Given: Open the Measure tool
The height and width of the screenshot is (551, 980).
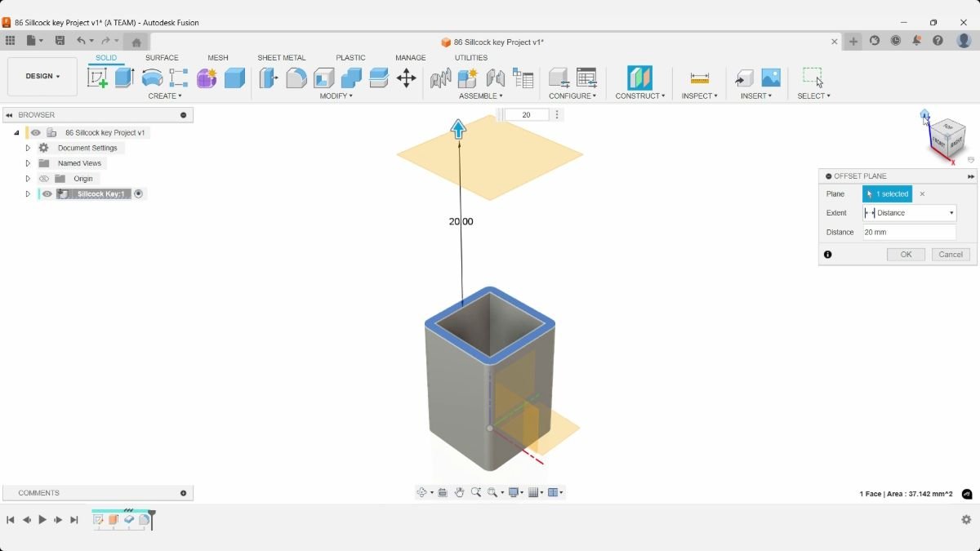Looking at the screenshot, I should 700,78.
